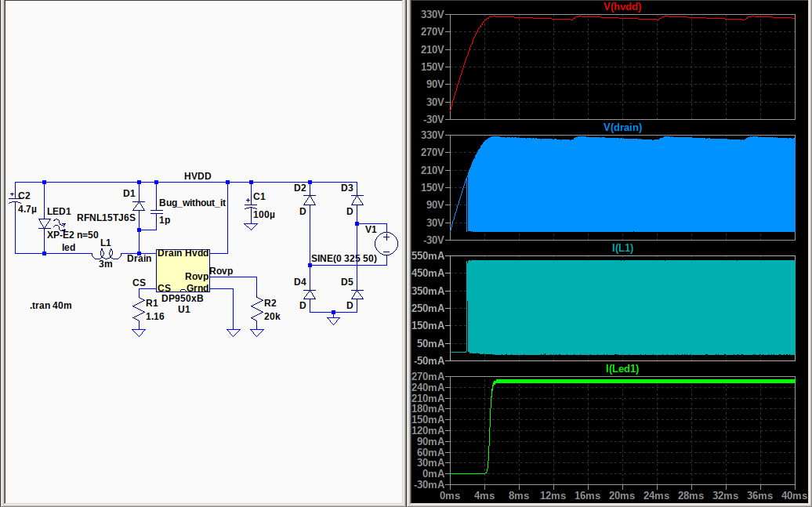
Task: Click the RFNL15TJ6S diode model text
Action: (106, 218)
